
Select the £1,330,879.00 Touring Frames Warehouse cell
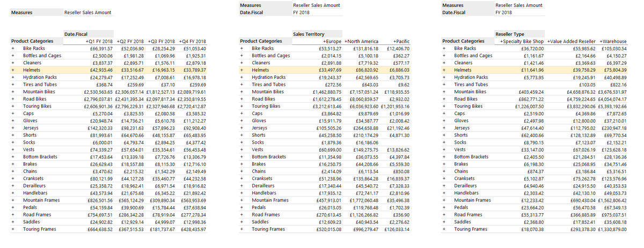click(612, 229)
